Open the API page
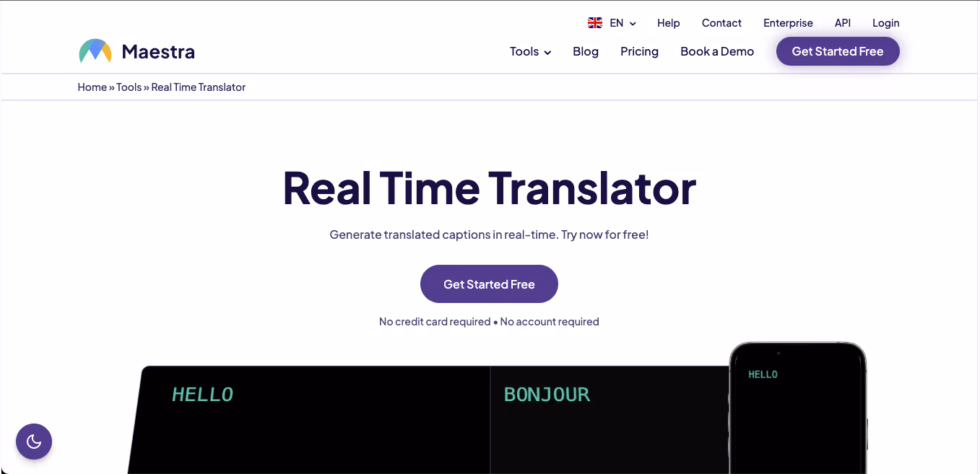The width and height of the screenshot is (980, 474). coord(843,23)
